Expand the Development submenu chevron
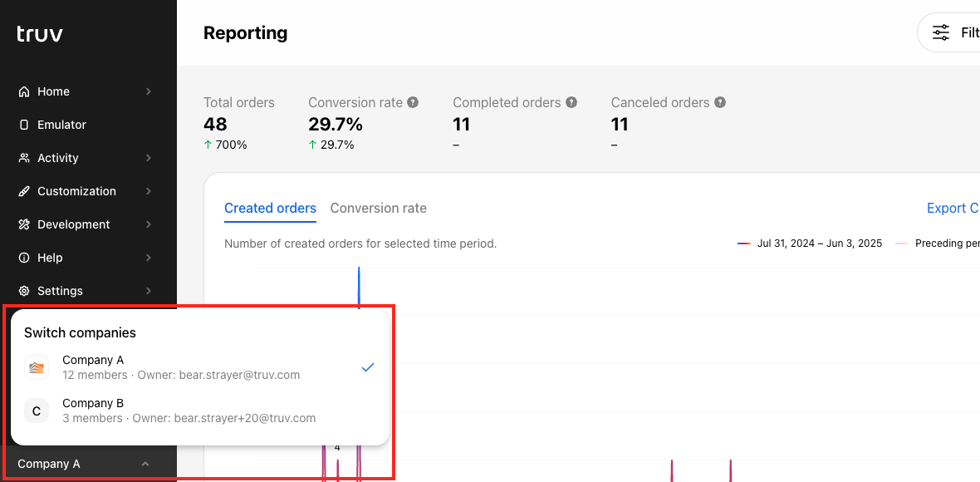 (149, 224)
